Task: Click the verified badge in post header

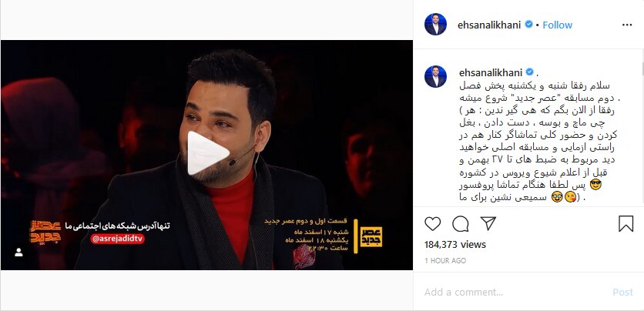Action: tap(528, 25)
